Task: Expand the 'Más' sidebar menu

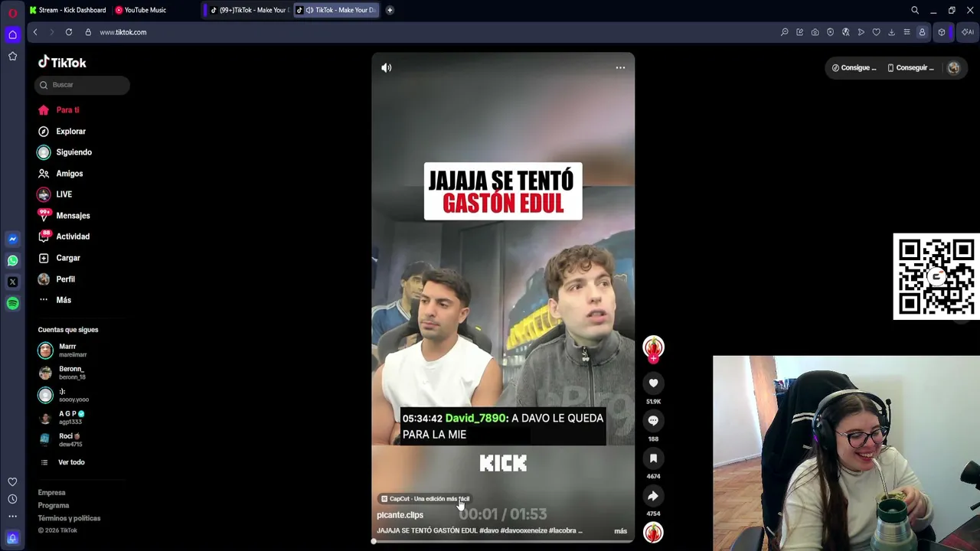Action: pos(64,300)
